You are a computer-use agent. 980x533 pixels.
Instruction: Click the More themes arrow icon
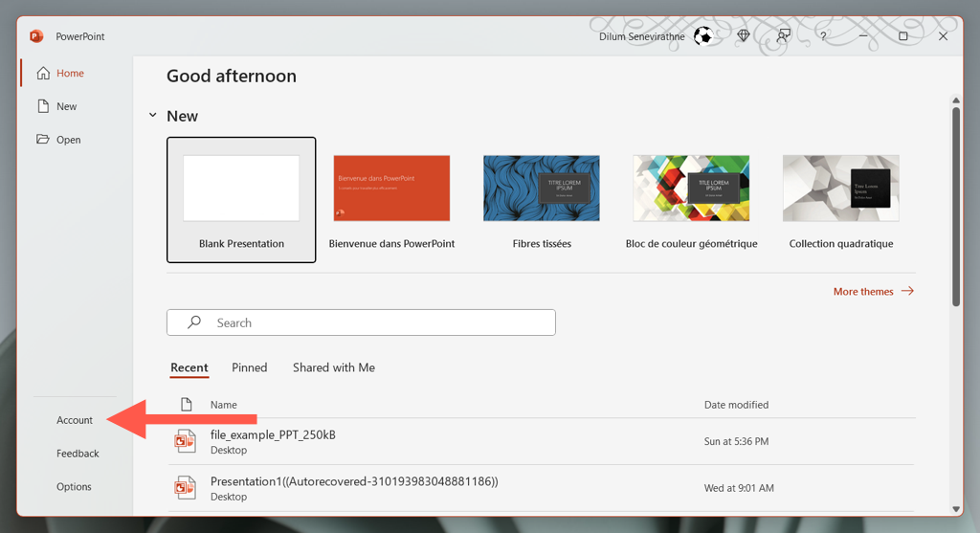tap(907, 291)
